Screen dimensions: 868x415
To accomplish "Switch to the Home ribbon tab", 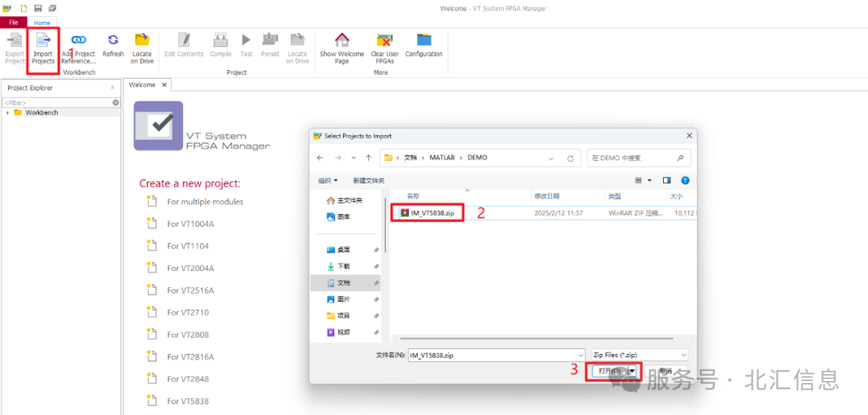I will pyautogui.click(x=42, y=23).
